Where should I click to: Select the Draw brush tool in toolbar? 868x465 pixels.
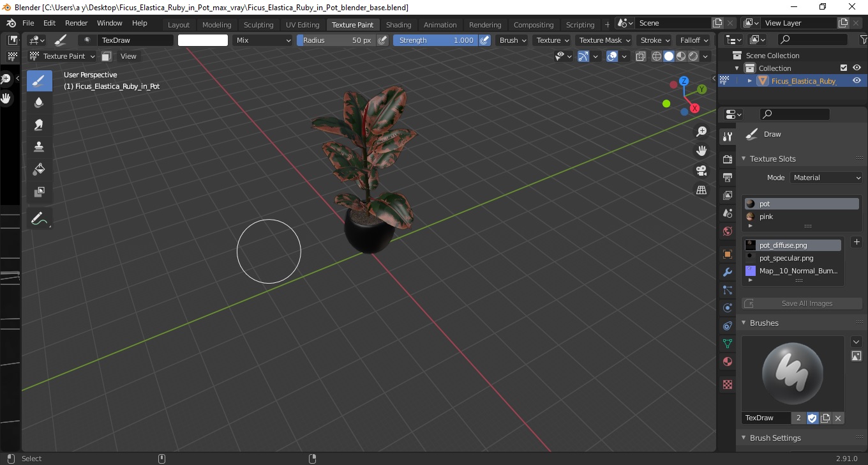pyautogui.click(x=39, y=81)
